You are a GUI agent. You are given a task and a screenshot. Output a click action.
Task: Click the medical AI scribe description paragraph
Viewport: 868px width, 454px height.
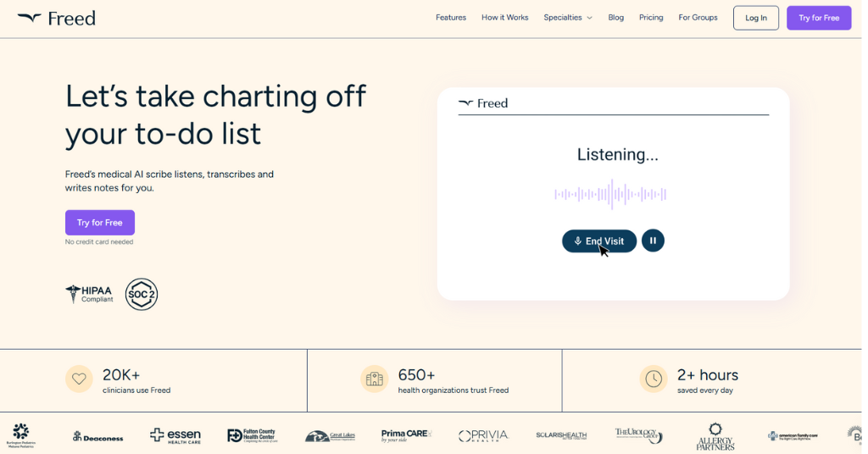(170, 180)
